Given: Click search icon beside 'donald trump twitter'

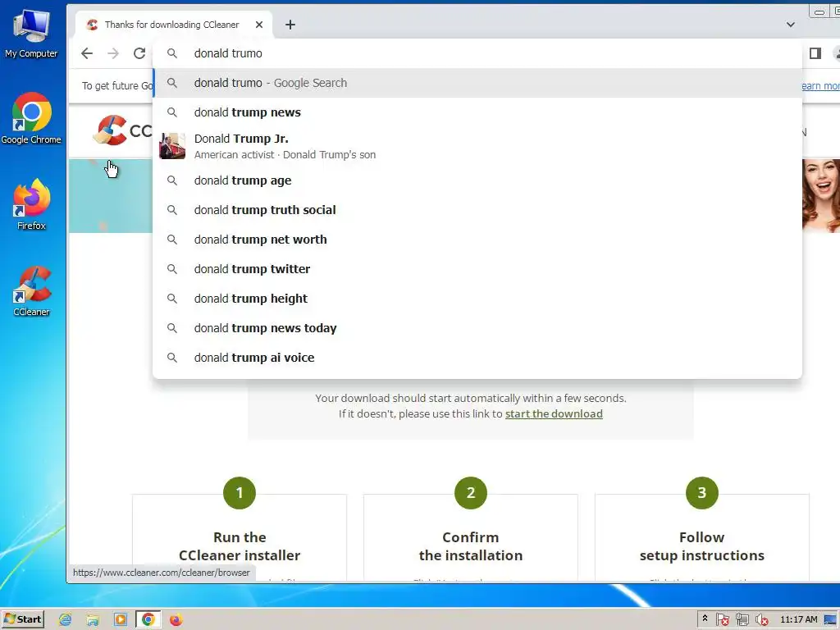Looking at the screenshot, I should coord(171,269).
